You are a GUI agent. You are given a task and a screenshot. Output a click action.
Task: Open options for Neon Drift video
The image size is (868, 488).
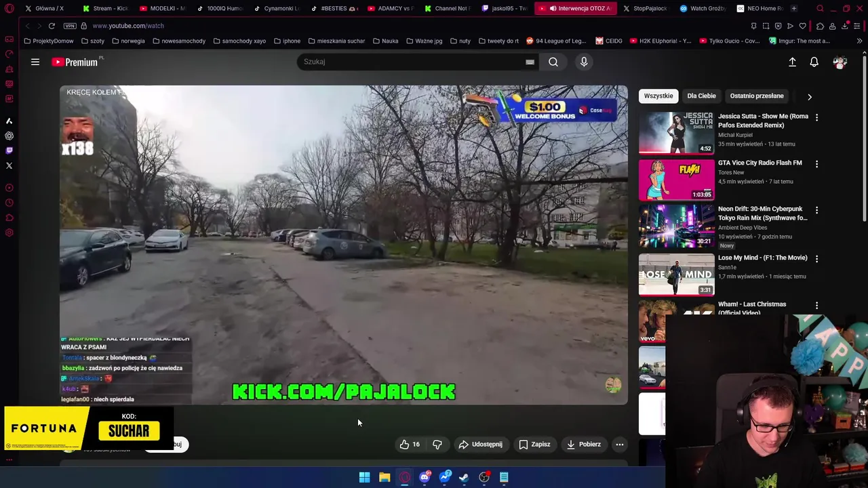816,210
